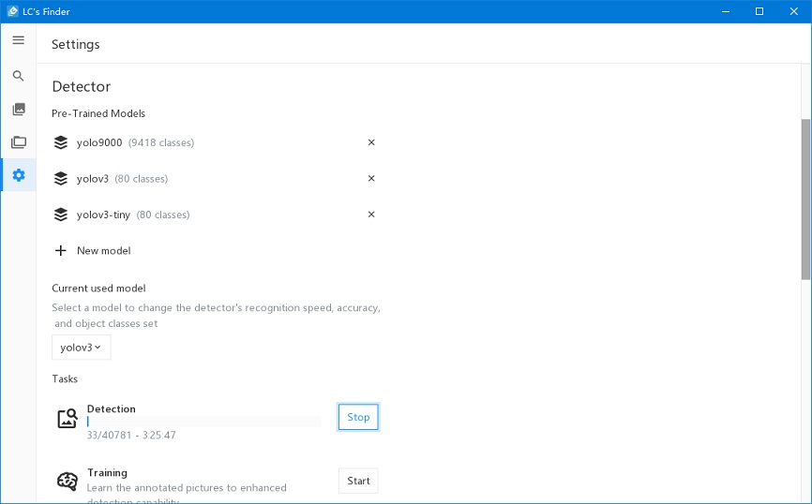Image resolution: width=812 pixels, height=504 pixels.
Task: Click the vertical scrollbar thumb
Action: point(805,200)
